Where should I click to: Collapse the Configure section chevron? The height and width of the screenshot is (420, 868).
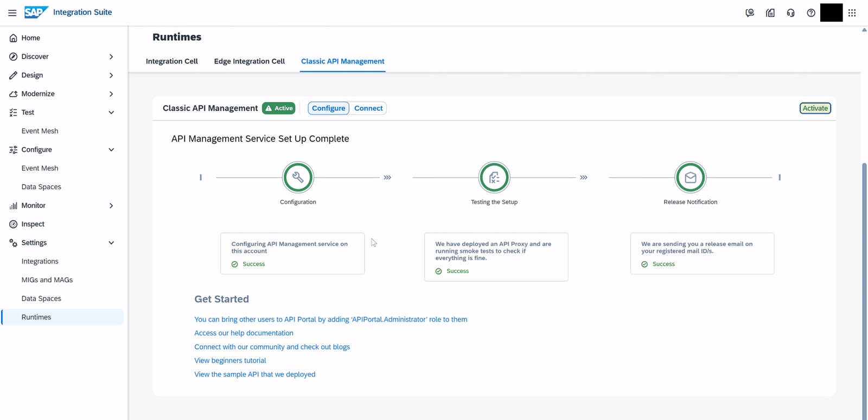pos(111,150)
